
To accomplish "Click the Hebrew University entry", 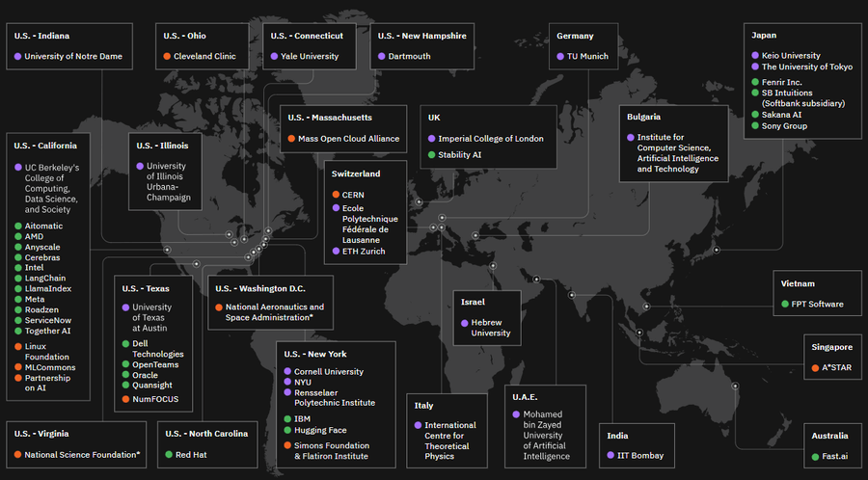I will pos(490,328).
